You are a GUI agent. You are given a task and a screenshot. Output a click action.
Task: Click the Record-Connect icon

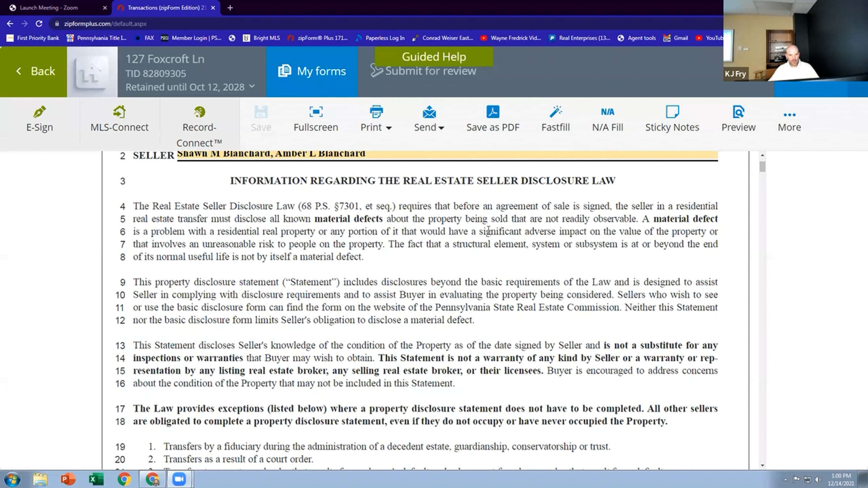coord(199,112)
